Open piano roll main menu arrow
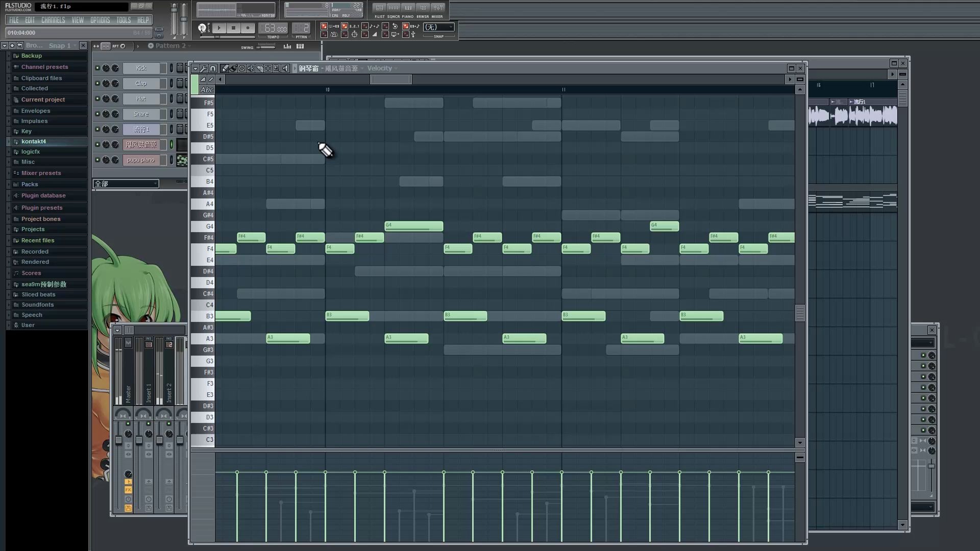This screenshot has height=551, width=980. click(195, 68)
